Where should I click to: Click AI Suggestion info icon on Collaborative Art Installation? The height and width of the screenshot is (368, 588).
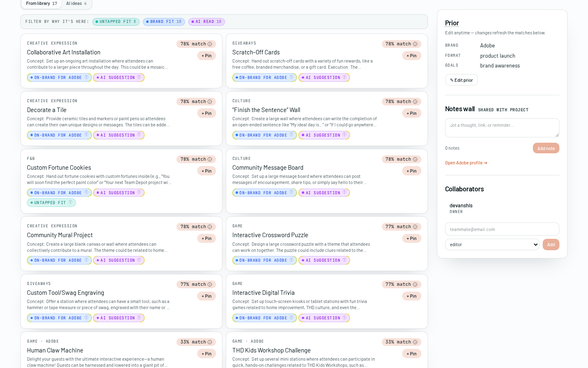coord(139,77)
